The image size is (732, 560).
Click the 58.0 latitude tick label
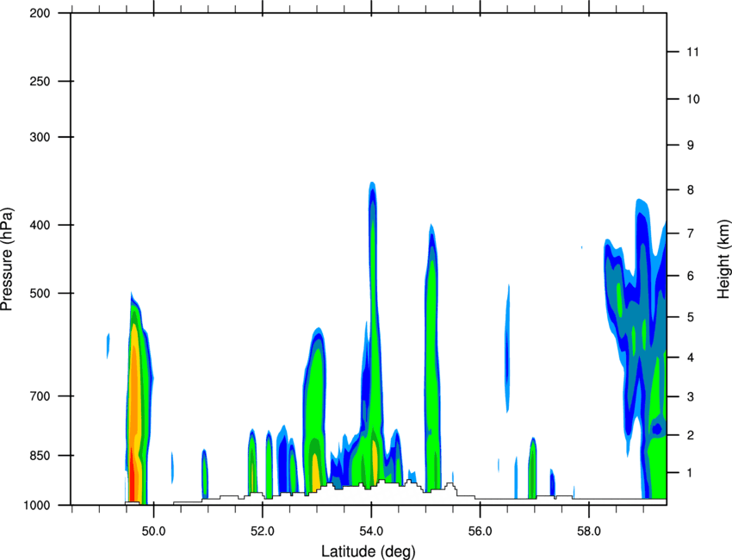(589, 532)
